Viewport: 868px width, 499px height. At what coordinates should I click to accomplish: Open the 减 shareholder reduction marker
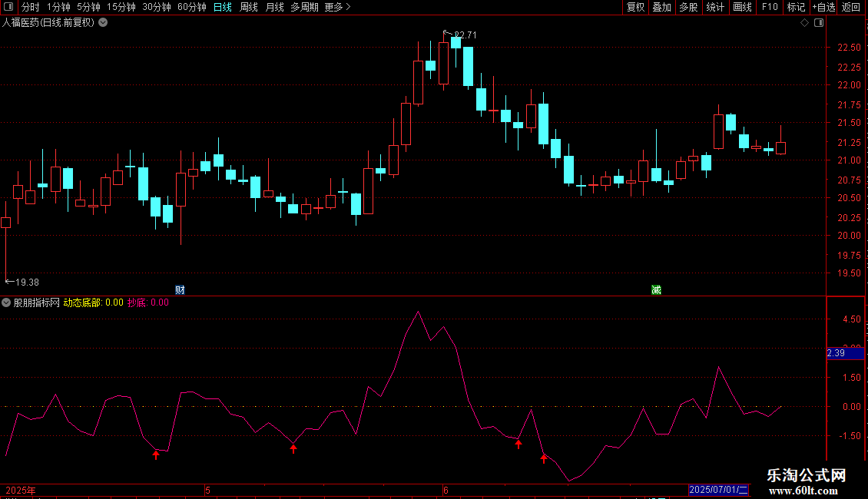click(656, 290)
